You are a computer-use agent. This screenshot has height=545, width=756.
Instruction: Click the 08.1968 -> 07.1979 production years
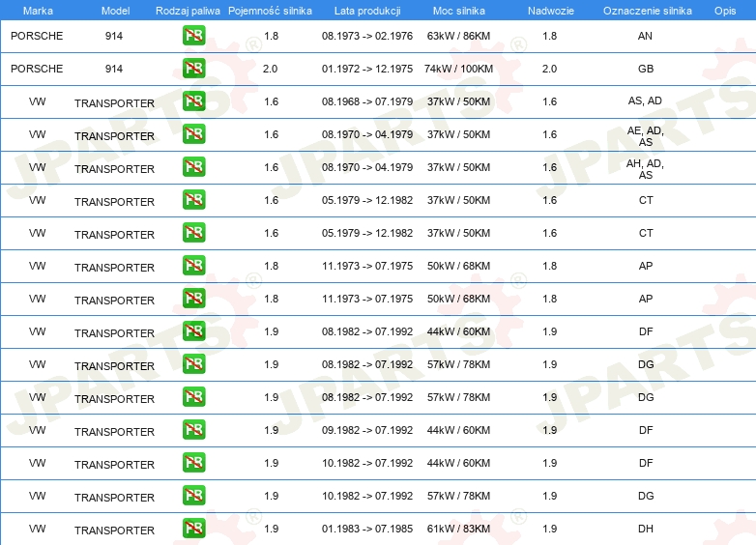click(367, 101)
